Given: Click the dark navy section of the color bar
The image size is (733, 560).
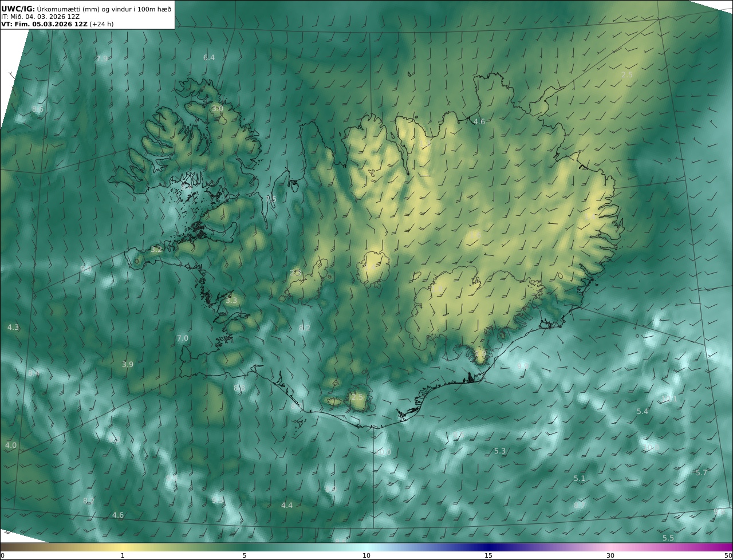Looking at the screenshot, I should tap(488, 547).
